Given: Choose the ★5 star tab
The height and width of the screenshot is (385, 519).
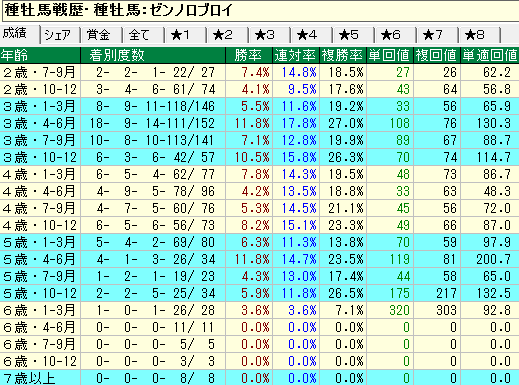Looking at the screenshot, I should click(354, 35).
